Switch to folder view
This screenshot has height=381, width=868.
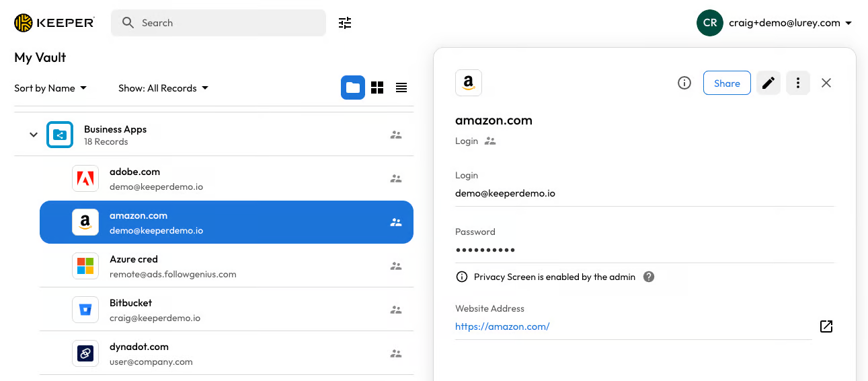(x=353, y=88)
